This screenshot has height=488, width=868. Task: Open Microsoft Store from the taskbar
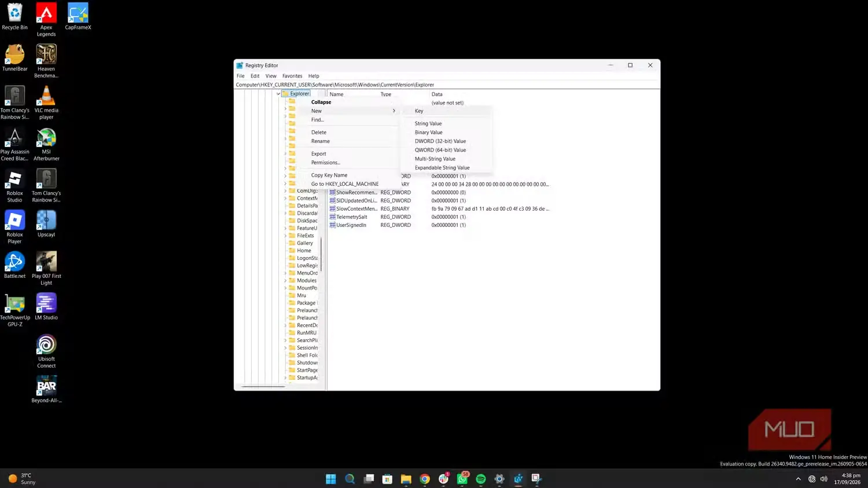click(387, 479)
